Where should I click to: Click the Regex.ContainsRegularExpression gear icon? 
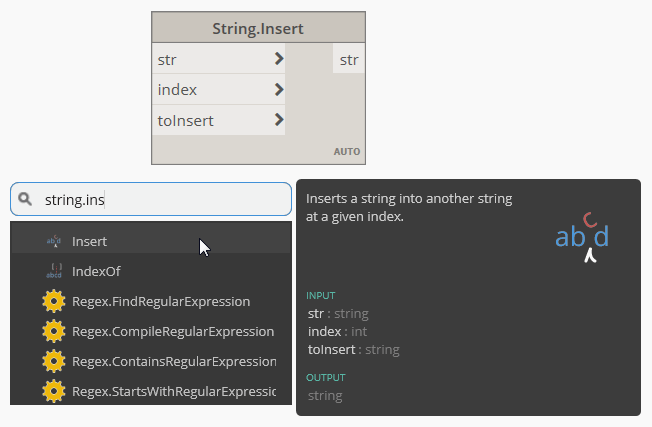click(x=54, y=361)
